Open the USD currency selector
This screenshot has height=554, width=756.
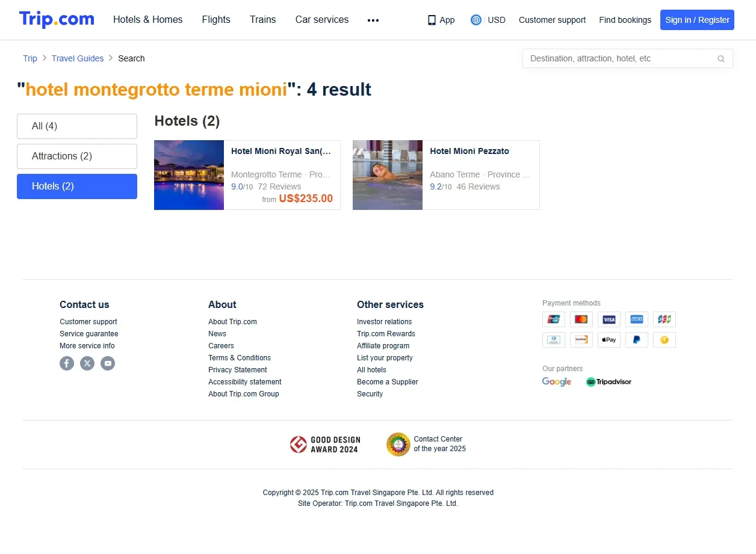pos(497,20)
